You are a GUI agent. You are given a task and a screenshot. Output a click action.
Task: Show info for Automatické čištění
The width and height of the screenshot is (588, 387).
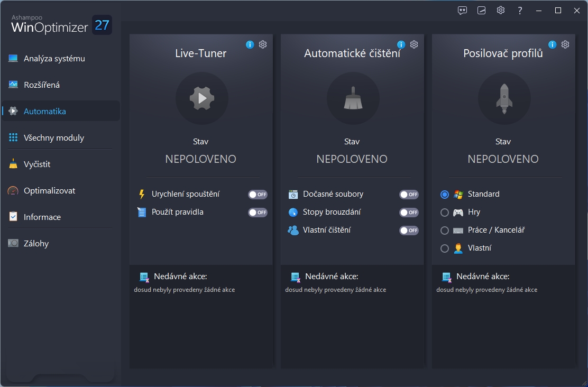click(401, 44)
